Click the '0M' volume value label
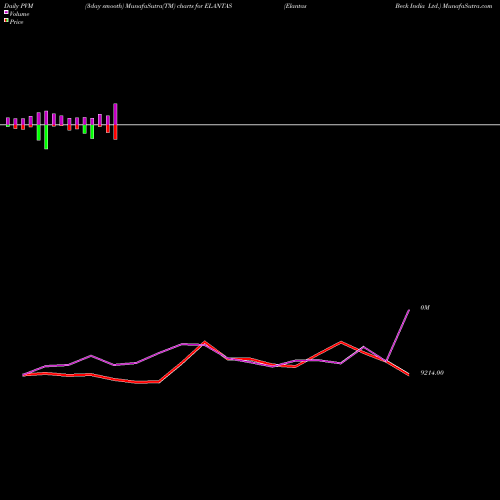500x500 pixels. pos(425,307)
